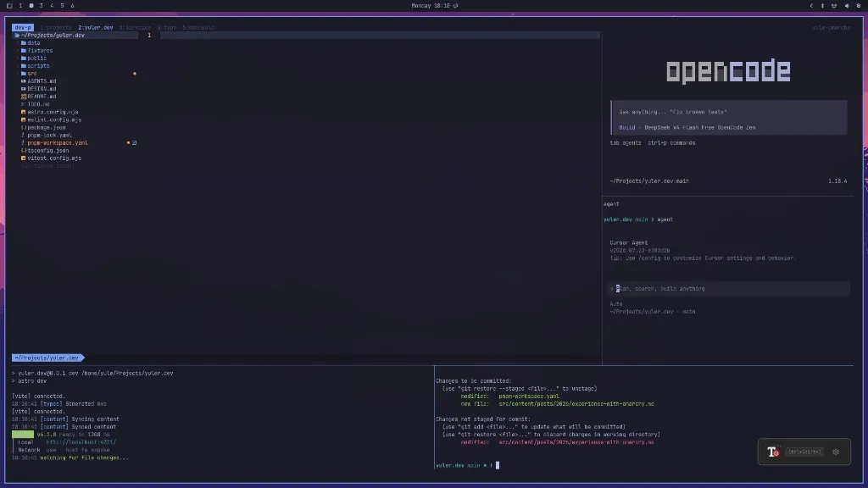Click the eslint.config.mjs file icon
Screen dimensions: 868x488
coord(23,119)
